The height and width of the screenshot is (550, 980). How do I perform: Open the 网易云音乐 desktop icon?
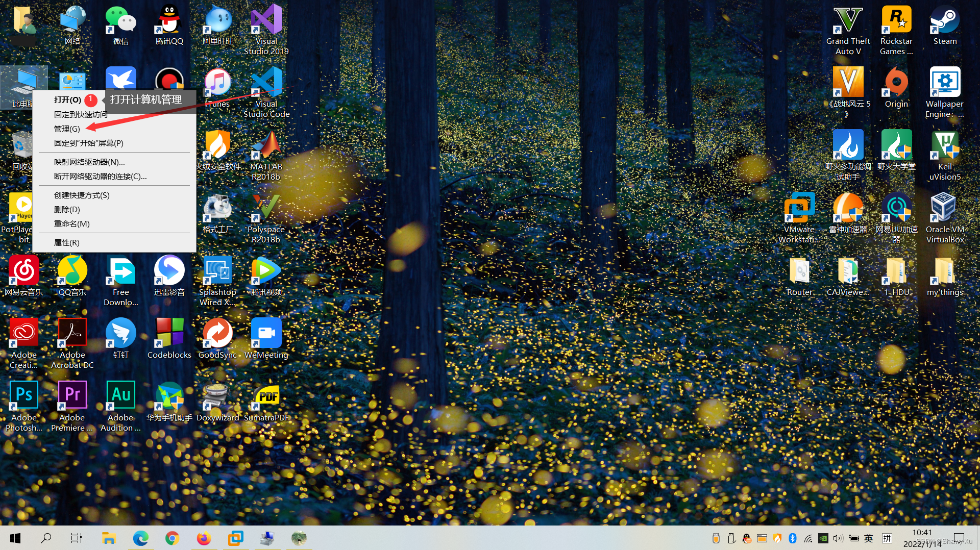pyautogui.click(x=24, y=276)
